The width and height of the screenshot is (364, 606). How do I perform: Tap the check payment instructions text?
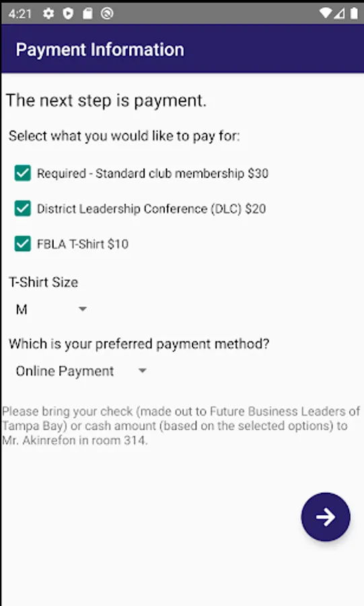click(x=181, y=426)
